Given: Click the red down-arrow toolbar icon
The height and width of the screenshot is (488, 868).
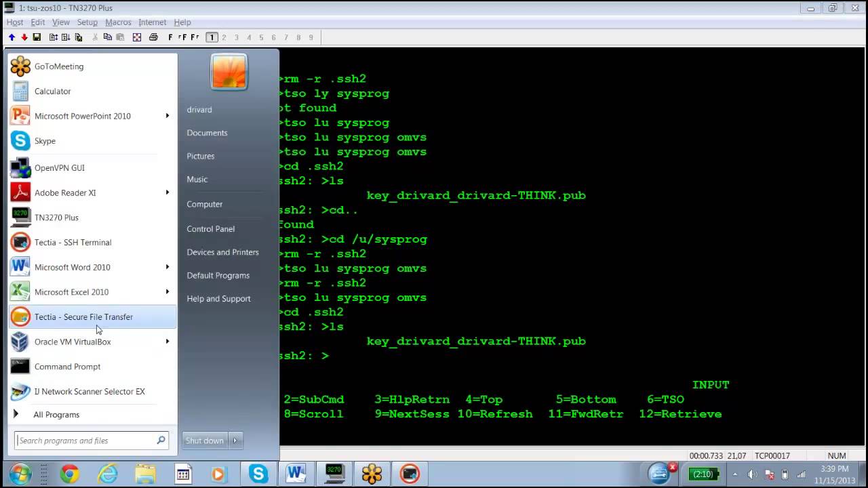Looking at the screenshot, I should [24, 37].
